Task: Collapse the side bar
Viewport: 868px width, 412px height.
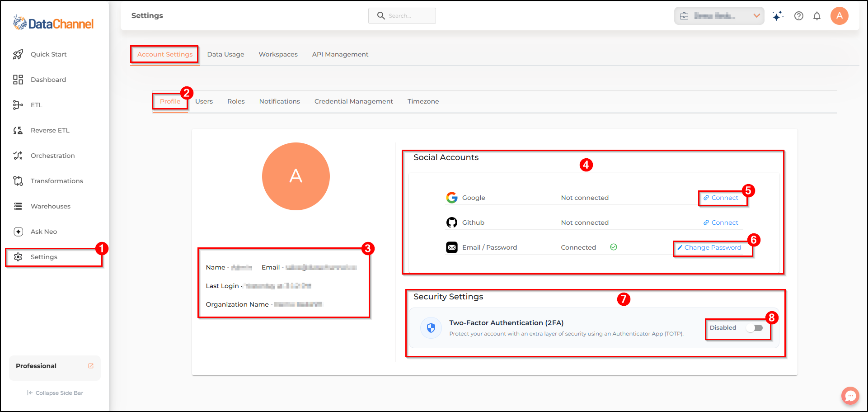Action: [55, 393]
